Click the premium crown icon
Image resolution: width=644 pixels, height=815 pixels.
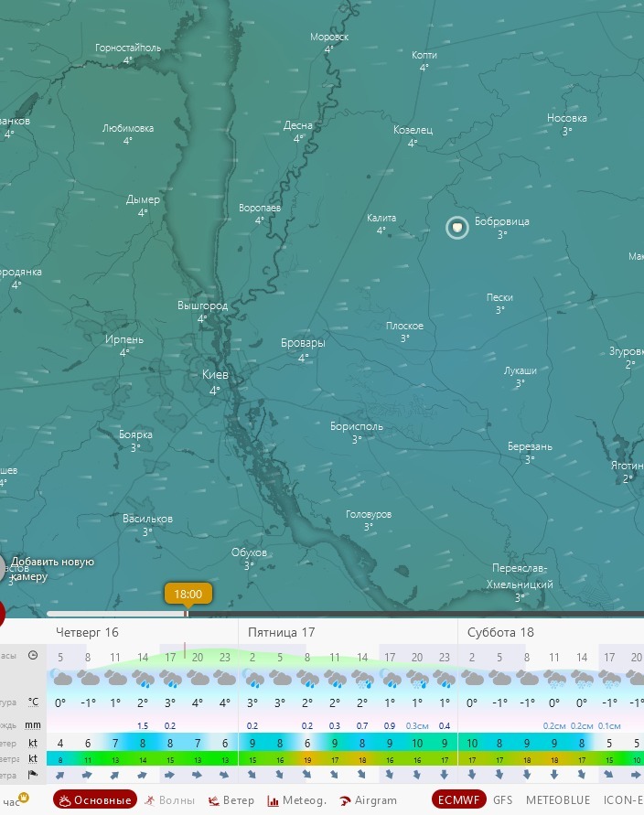pyautogui.click(x=24, y=798)
